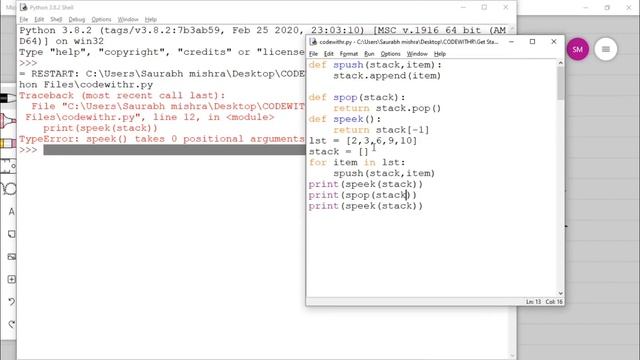Click 'return stack.pop()' code line
The width and height of the screenshot is (640, 360).
pyautogui.click(x=387, y=109)
